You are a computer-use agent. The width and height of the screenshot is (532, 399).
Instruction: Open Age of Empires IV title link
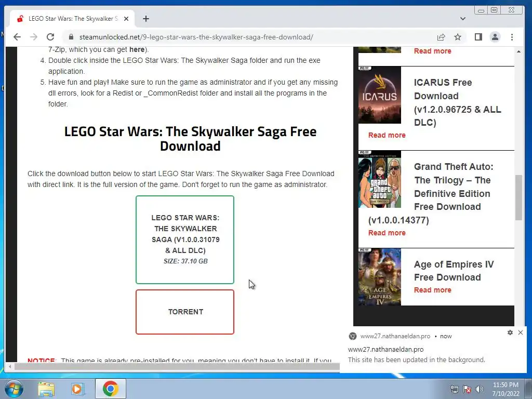[x=454, y=271]
